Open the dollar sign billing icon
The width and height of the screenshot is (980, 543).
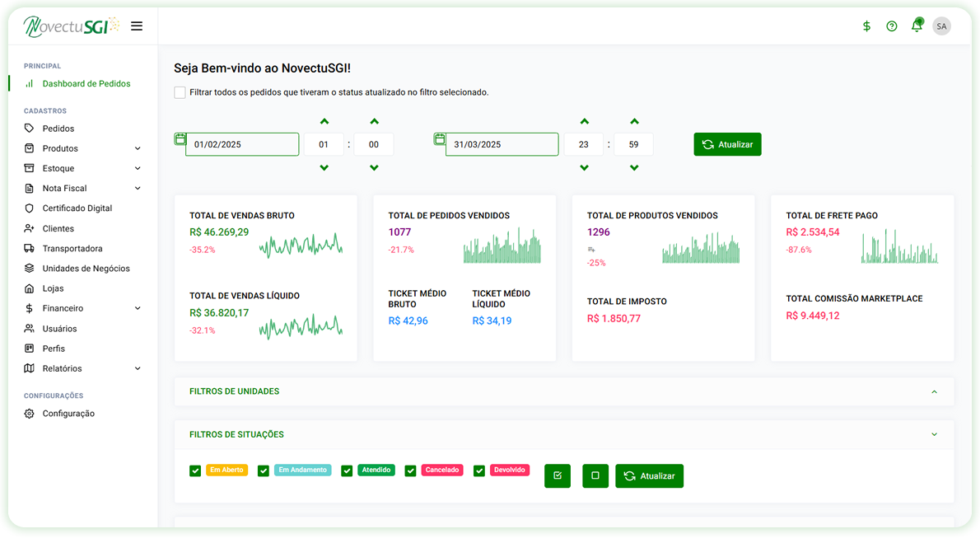866,26
